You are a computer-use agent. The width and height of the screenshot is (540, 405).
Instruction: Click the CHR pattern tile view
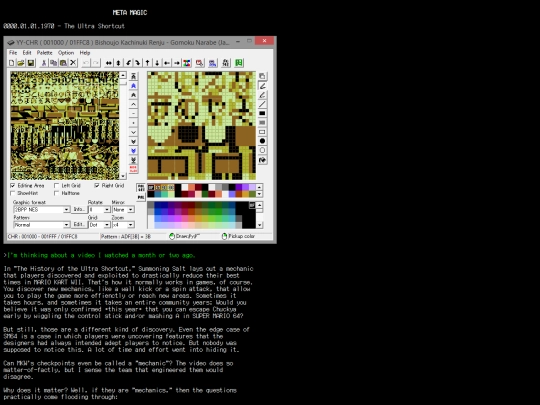[64, 126]
